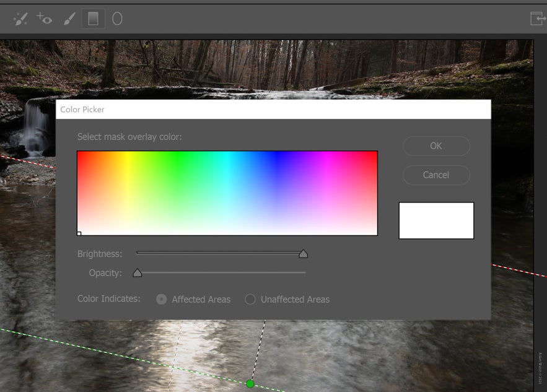Enable Color Indicates for Unaffected Areas
547x392 pixels.
click(250, 298)
